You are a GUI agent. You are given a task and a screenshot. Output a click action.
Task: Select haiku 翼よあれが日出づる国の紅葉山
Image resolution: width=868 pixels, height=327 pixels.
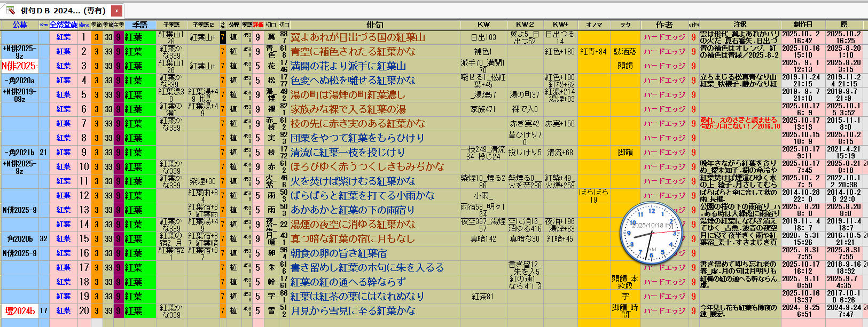click(x=358, y=37)
